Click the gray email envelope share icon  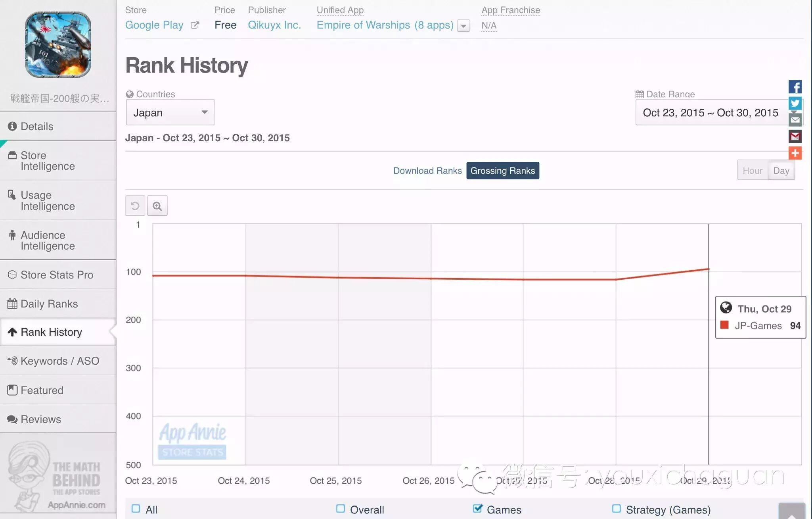[795, 120]
